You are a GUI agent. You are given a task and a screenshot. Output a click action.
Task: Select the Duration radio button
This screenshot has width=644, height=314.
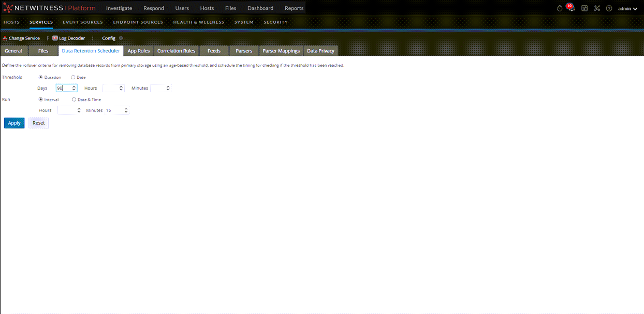tap(40, 77)
